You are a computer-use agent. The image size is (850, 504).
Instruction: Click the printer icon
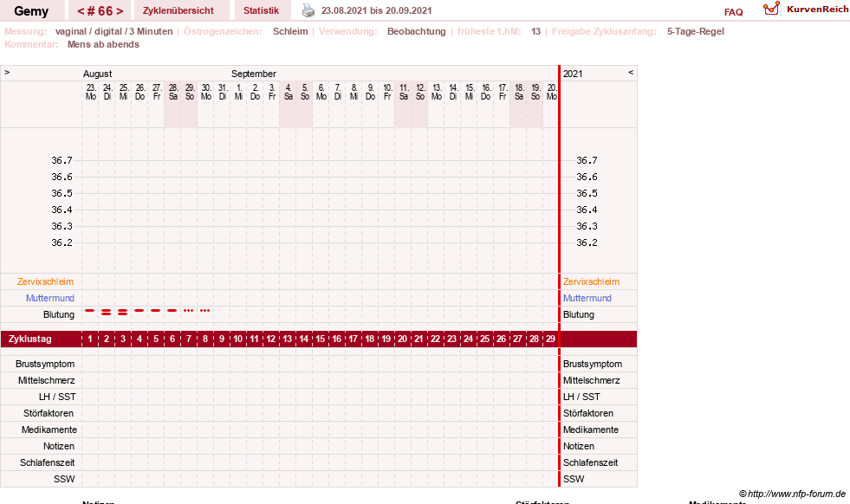click(x=308, y=10)
